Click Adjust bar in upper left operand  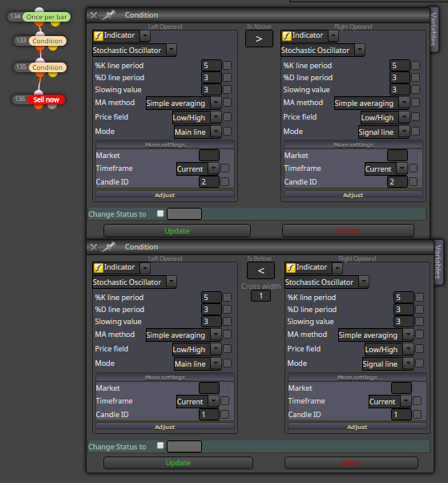pyautogui.click(x=165, y=195)
